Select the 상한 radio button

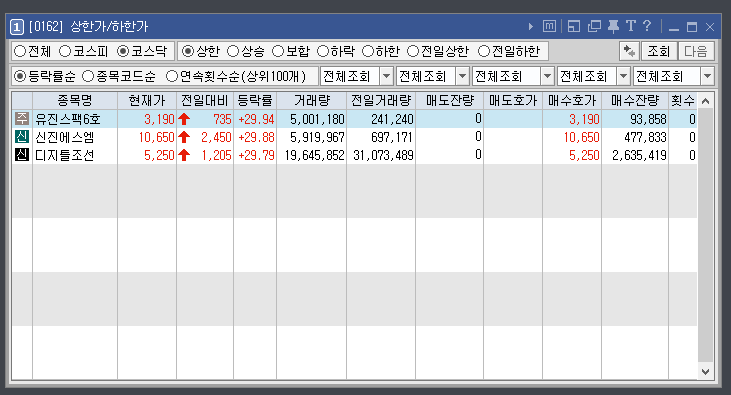(x=188, y=51)
